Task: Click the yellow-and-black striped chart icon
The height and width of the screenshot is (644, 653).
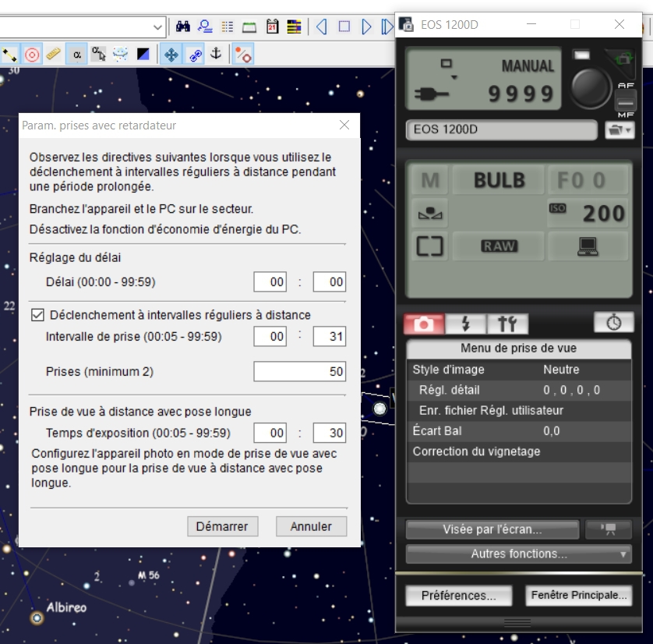Action: pos(294,27)
